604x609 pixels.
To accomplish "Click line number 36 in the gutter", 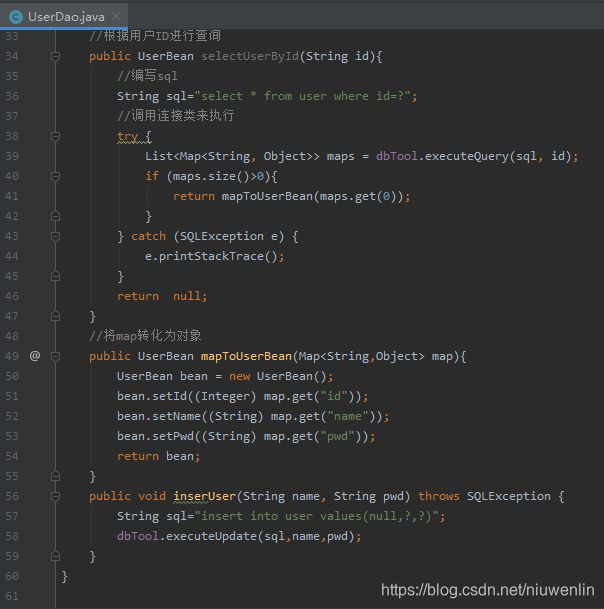I will pos(12,96).
